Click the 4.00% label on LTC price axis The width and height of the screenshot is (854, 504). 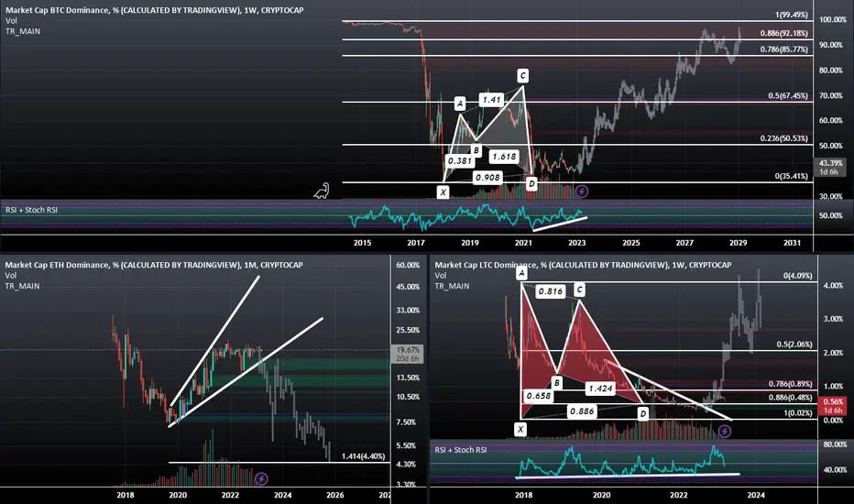(x=833, y=286)
